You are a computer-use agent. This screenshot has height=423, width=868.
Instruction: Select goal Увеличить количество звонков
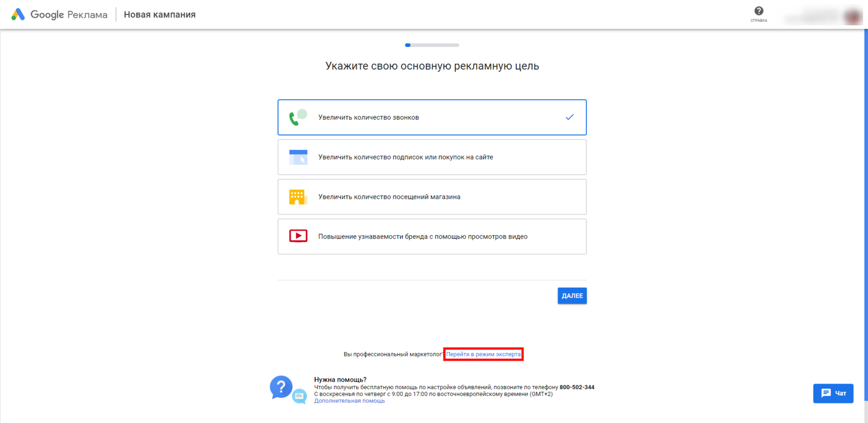pos(432,117)
